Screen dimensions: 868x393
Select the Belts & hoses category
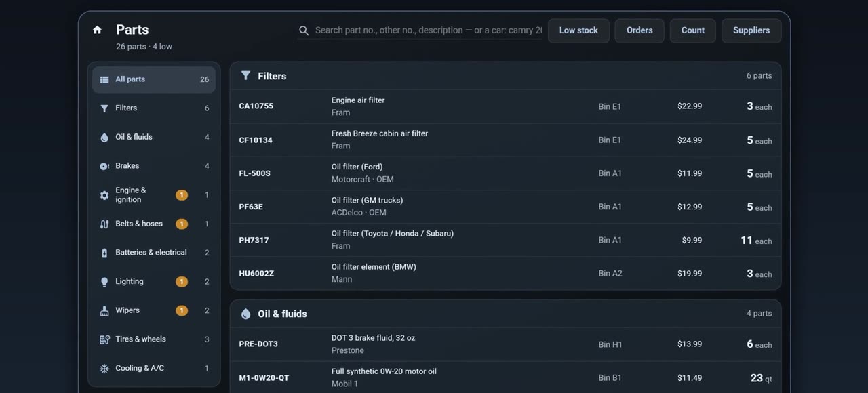coord(154,224)
